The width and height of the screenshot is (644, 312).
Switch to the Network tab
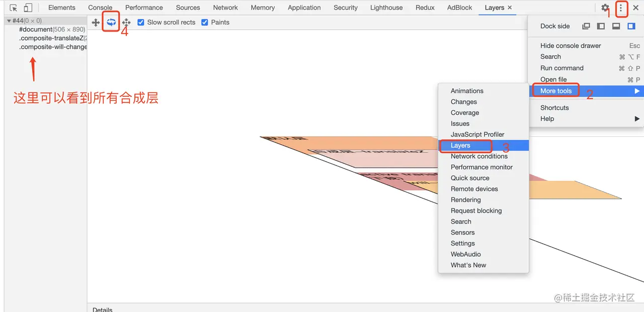click(225, 8)
